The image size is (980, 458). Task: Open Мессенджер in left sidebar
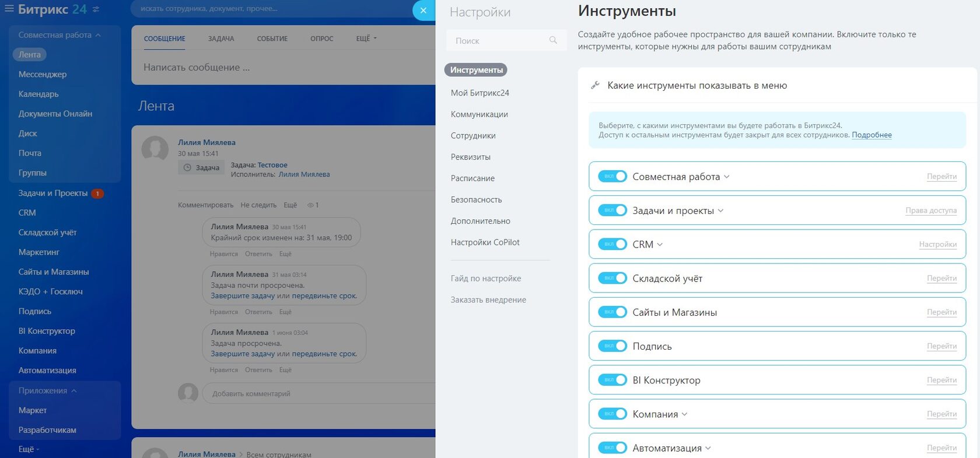[42, 74]
